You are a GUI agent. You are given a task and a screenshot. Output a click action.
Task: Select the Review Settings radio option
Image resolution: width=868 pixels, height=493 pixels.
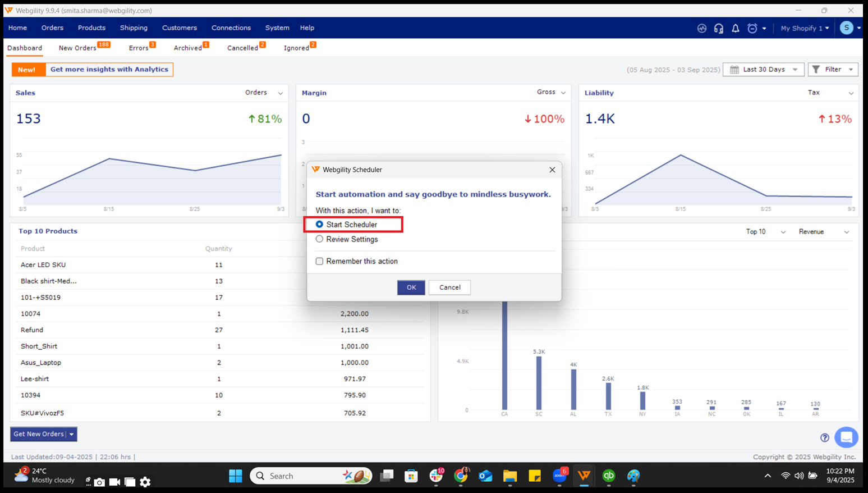319,239
